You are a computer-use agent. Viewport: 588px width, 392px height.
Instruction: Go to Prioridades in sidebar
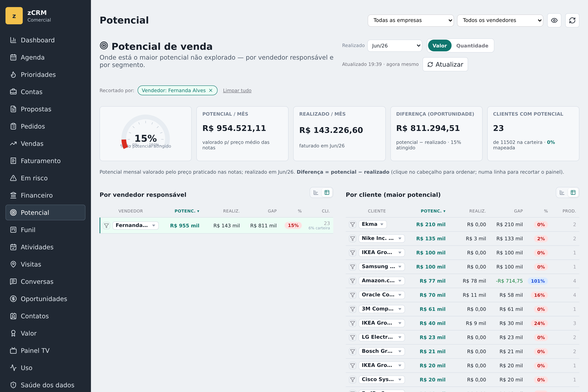[45, 74]
